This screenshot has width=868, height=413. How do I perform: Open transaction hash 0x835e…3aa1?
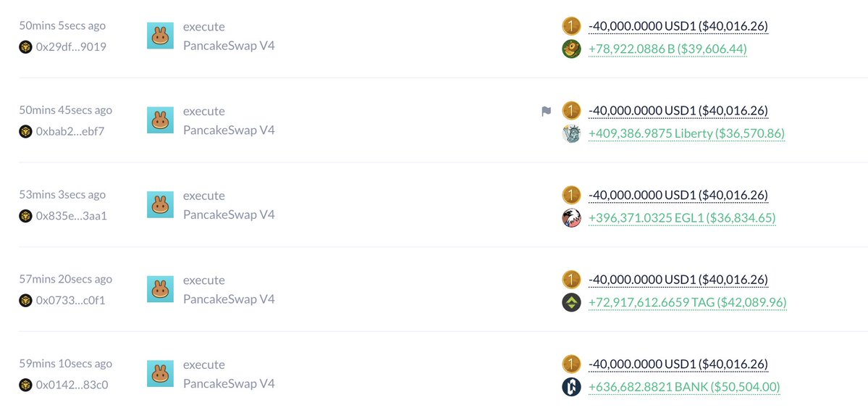(x=72, y=216)
